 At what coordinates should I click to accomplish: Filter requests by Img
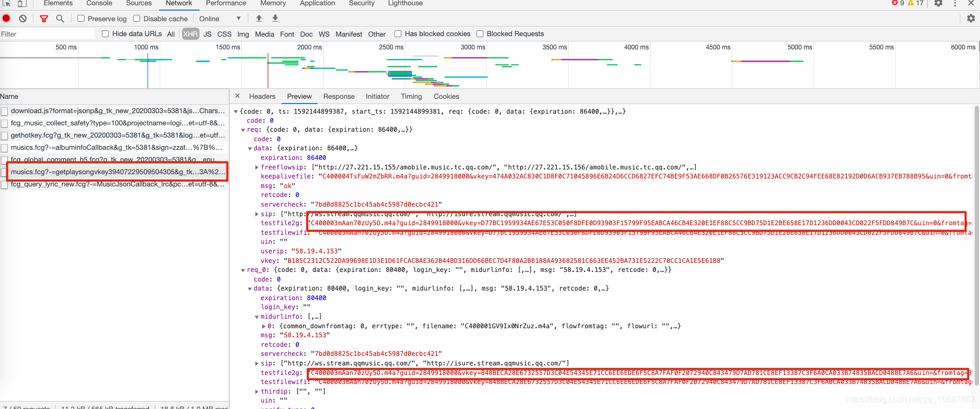click(x=243, y=34)
